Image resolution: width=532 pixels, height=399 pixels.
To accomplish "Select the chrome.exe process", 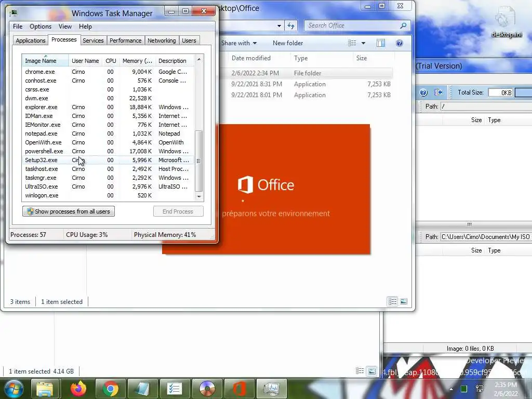I will [x=108, y=72].
